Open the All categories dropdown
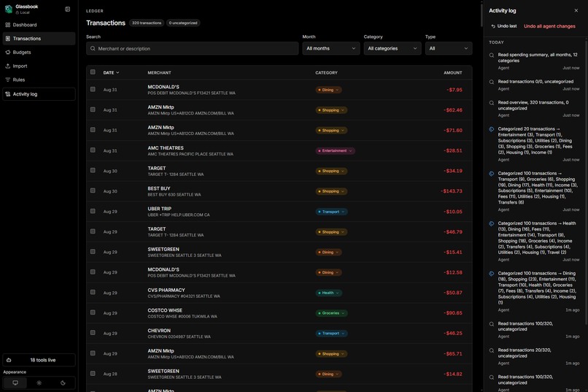This screenshot has width=588, height=392. coord(392,48)
